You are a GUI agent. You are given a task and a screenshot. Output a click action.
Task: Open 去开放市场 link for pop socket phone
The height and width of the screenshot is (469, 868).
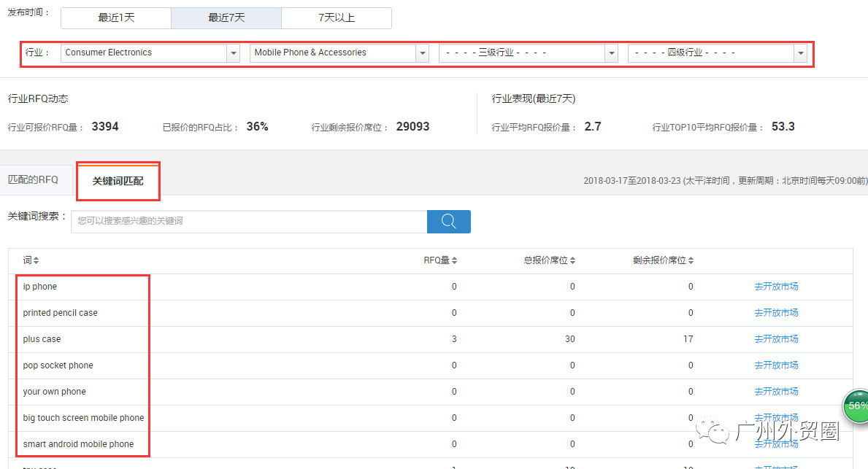776,365
